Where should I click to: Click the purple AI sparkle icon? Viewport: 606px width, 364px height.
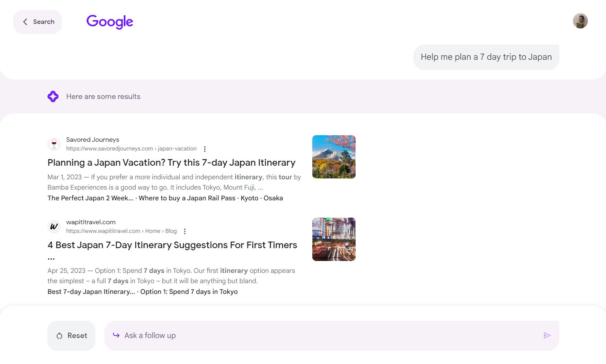tap(53, 96)
